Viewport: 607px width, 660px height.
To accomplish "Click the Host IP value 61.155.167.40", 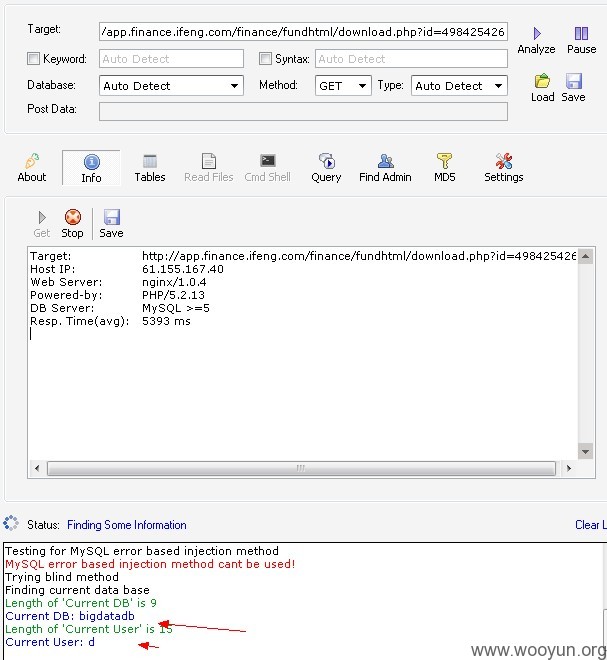I will pyautogui.click(x=183, y=269).
